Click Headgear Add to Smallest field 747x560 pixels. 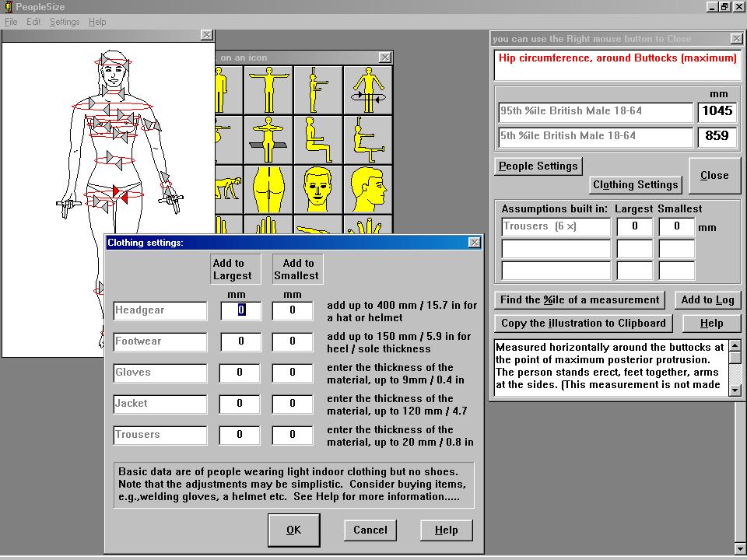click(293, 310)
